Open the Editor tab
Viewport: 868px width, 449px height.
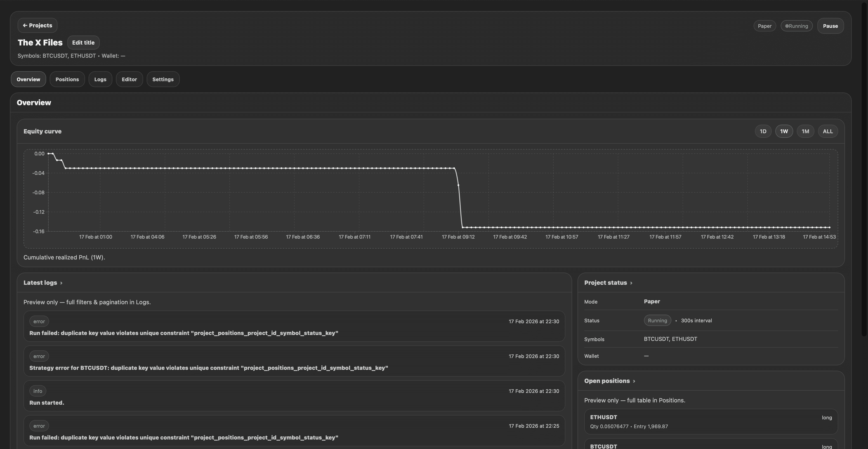(129, 79)
